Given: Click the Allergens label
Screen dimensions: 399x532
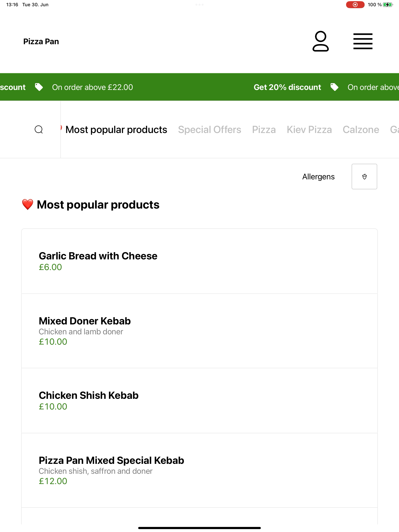Looking at the screenshot, I should (x=318, y=177).
